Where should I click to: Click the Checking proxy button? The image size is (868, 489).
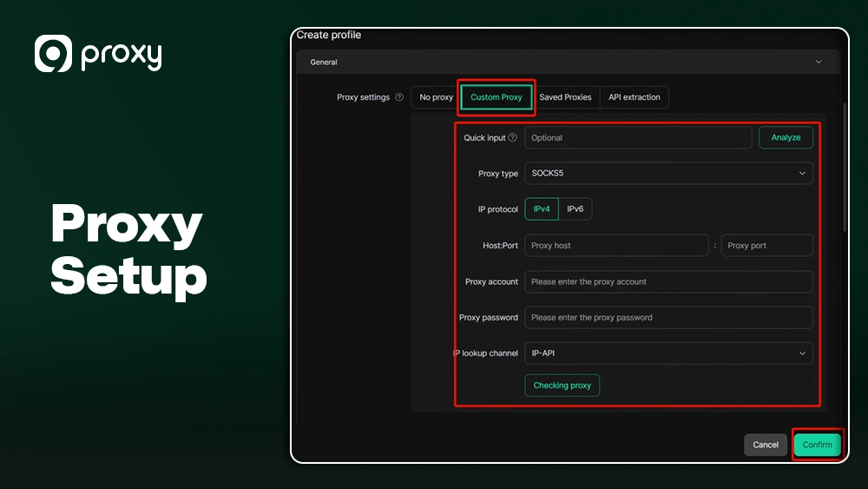coord(562,386)
